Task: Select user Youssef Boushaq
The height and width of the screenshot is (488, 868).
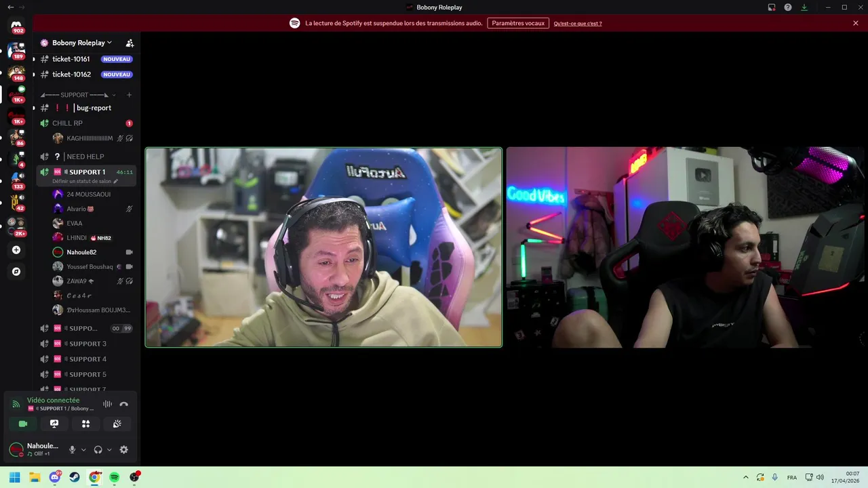Action: (94, 266)
